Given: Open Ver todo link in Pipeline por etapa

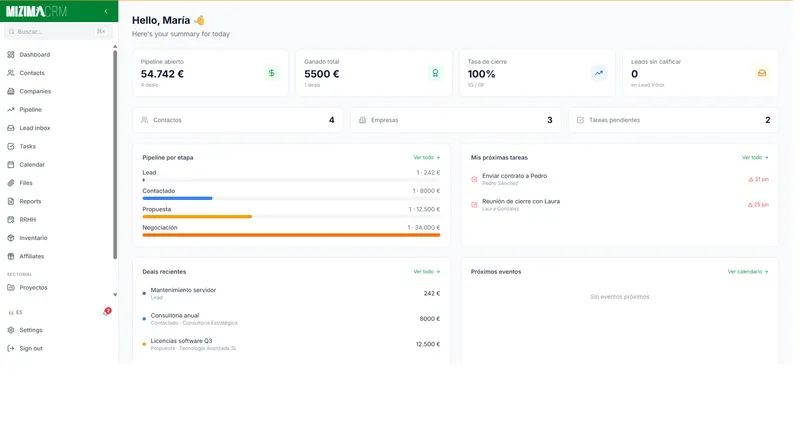Looking at the screenshot, I should (x=427, y=158).
